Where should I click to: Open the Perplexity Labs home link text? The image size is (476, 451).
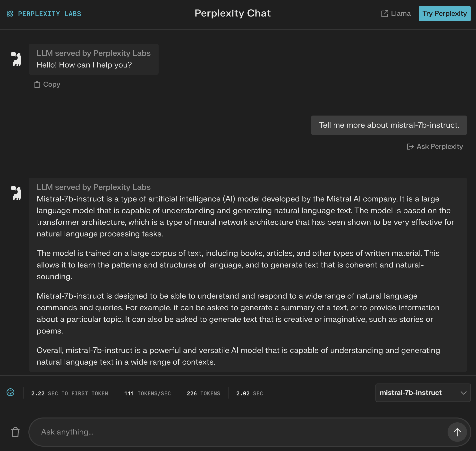[50, 14]
